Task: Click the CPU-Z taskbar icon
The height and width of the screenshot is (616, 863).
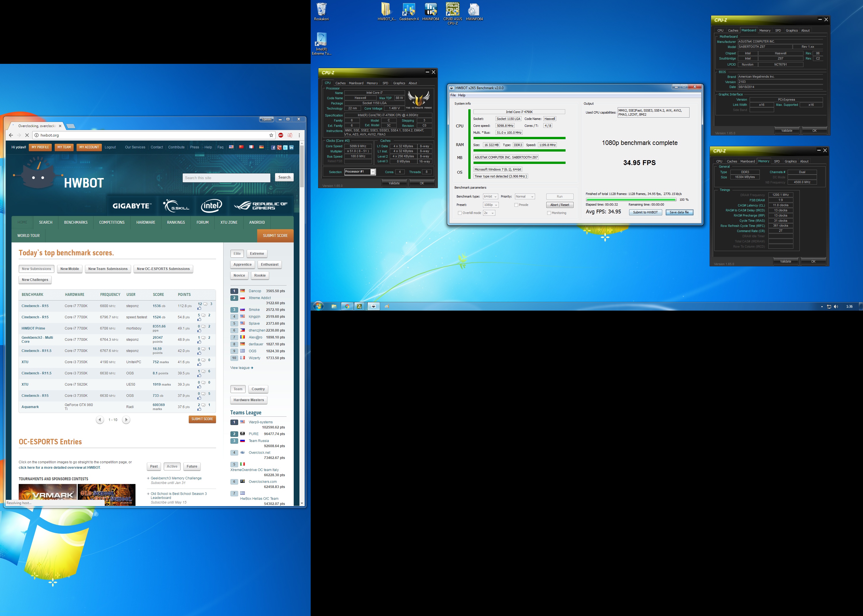Action: tap(359, 307)
